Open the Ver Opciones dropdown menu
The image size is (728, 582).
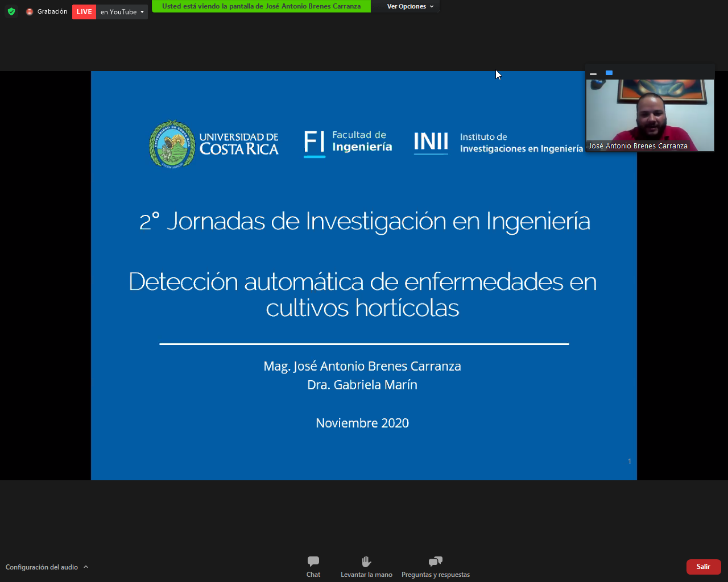(410, 6)
